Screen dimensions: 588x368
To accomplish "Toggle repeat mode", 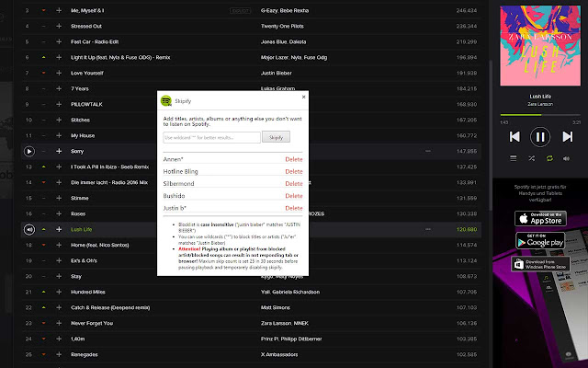I will [549, 158].
